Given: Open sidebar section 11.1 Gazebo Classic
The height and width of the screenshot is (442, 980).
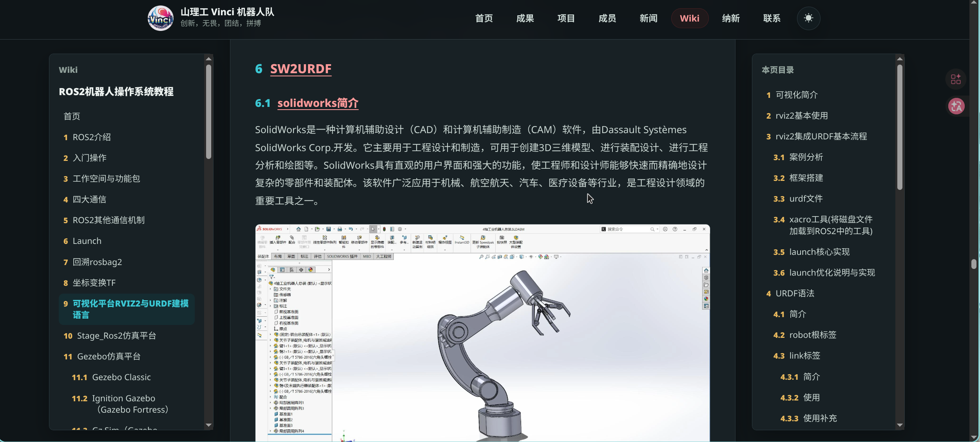Looking at the screenshot, I should coord(131,377).
